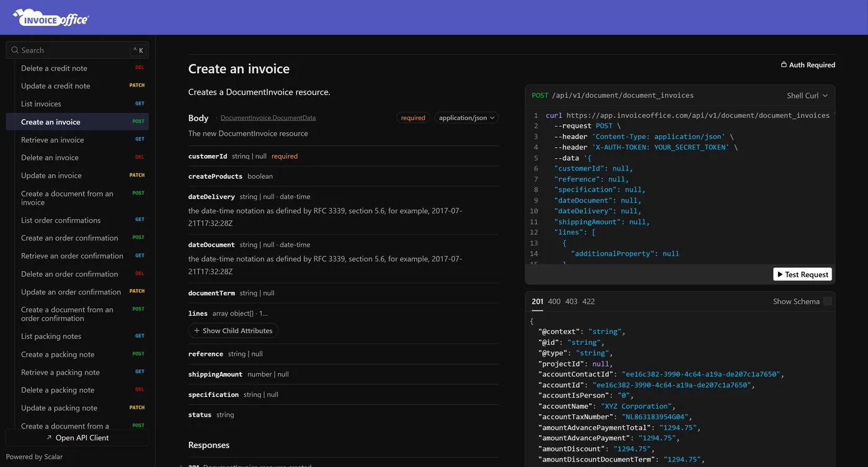Select Update a credit note in sidebar
Screen dimensions: 868x467
[x=77, y=86]
